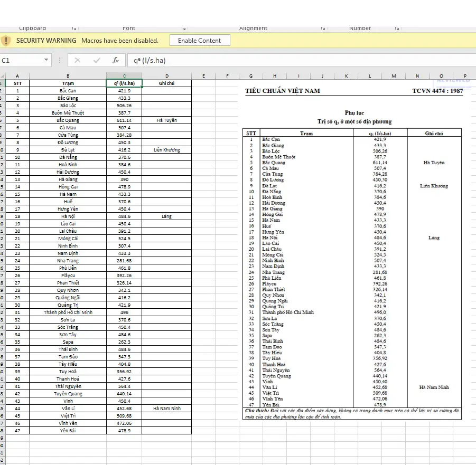Image resolution: width=476 pixels, height=465 pixels.
Task: Click the security warning shield icon
Action: point(6,41)
